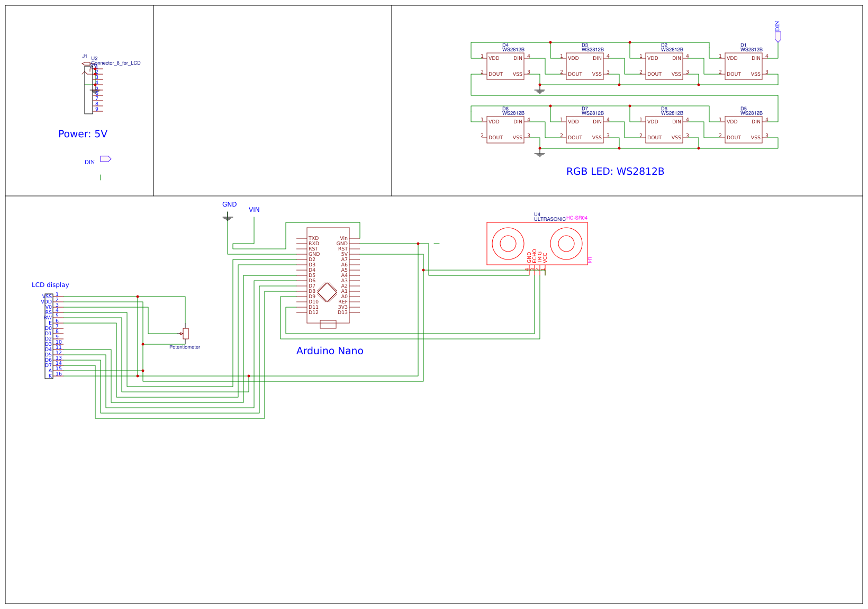
Task: Click the 'Potentiometer' label
Action: 185,347
